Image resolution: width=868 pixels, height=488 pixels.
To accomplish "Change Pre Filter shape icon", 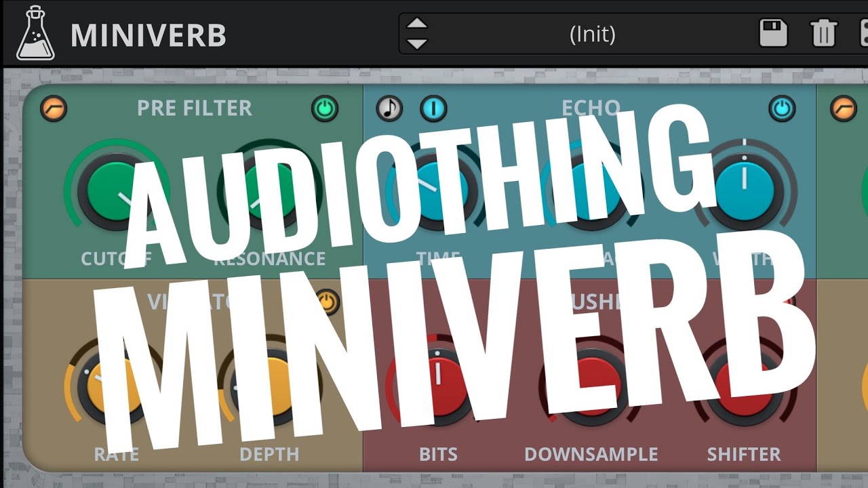I will [54, 108].
